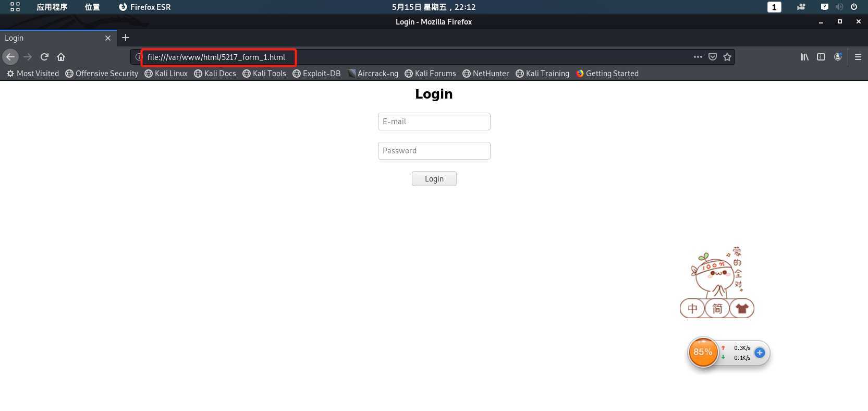The image size is (868, 411).
Task: Toggle the sidebar view
Action: coord(821,57)
